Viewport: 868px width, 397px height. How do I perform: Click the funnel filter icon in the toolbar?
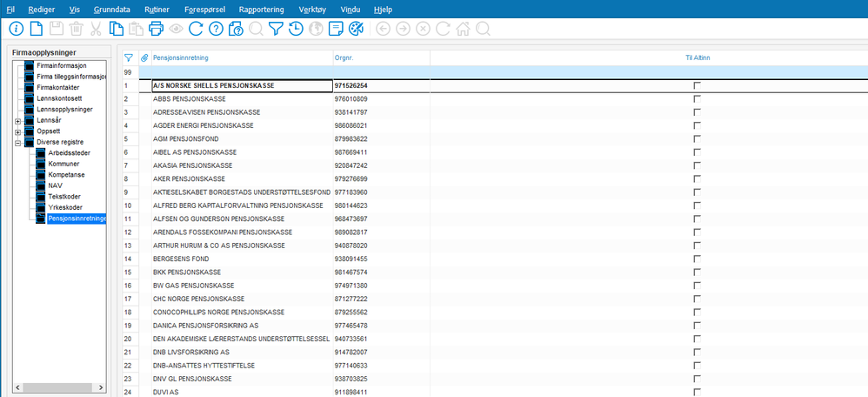[x=276, y=29]
